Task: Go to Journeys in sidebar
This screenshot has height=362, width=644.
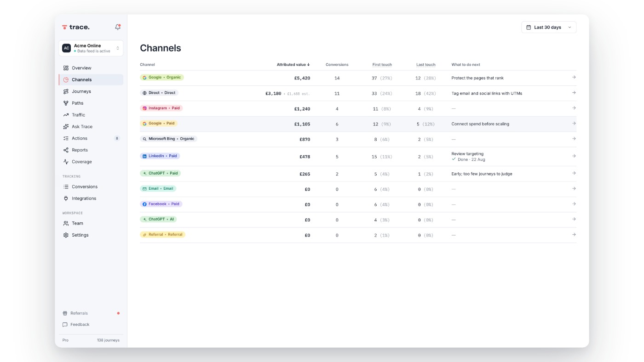Action: [x=91, y=91]
